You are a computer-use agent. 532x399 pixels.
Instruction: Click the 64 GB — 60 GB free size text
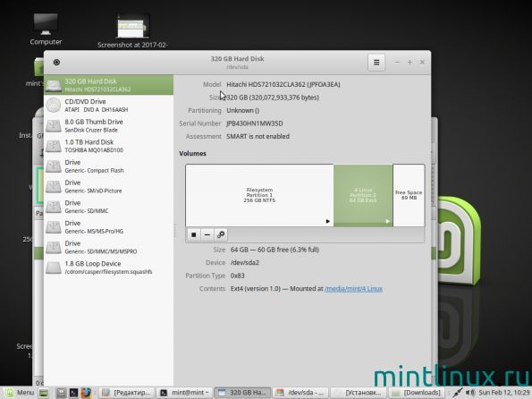pos(274,250)
